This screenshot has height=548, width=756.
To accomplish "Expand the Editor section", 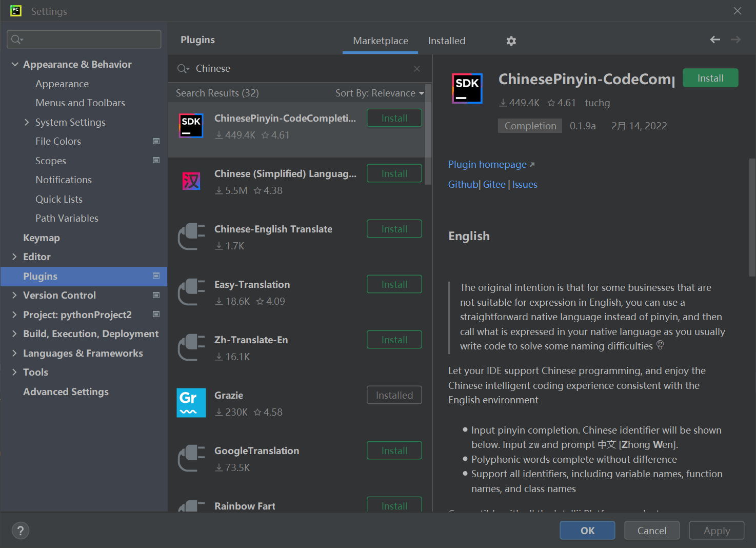I will (14, 257).
